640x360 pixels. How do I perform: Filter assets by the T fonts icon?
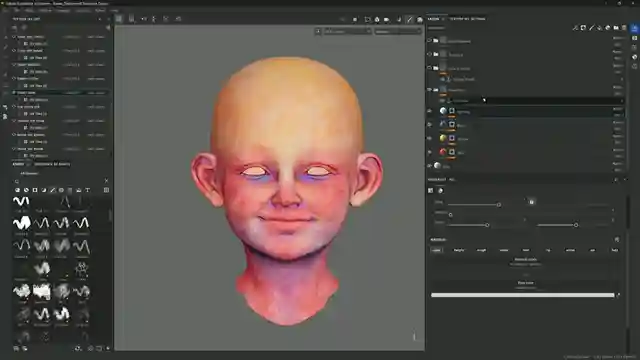[88, 190]
